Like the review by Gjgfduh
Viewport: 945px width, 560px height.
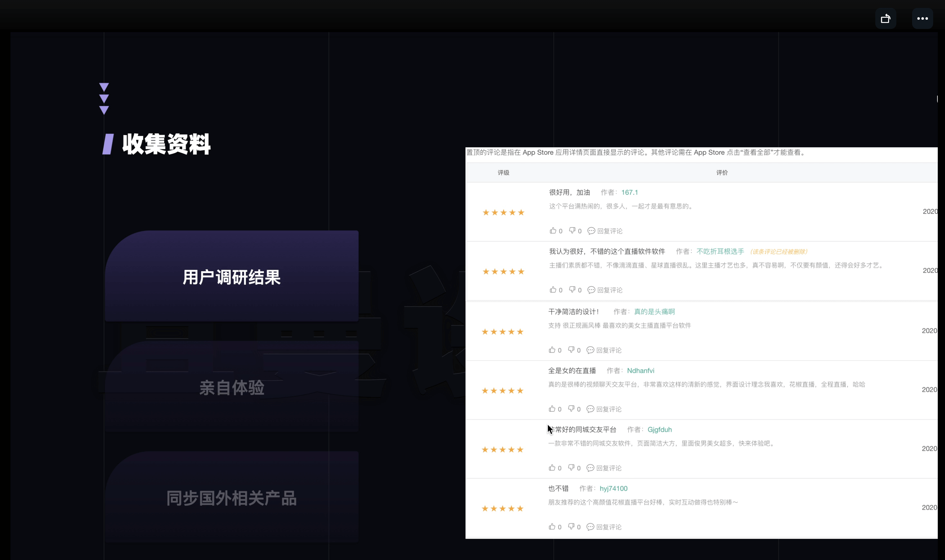[x=552, y=468]
